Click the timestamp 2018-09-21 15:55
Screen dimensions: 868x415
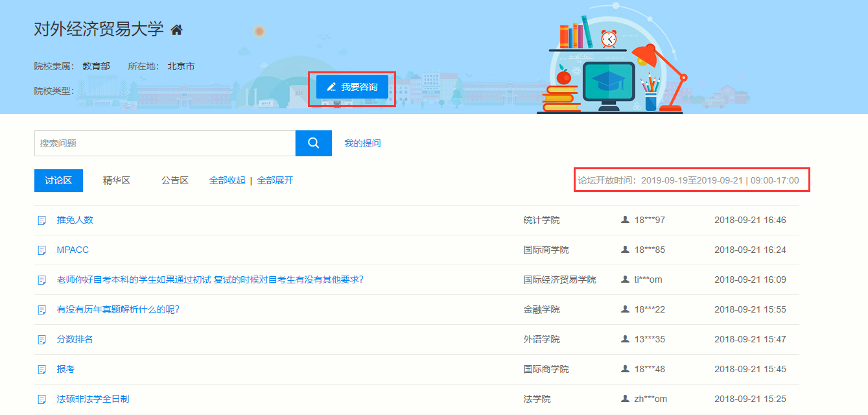point(750,309)
